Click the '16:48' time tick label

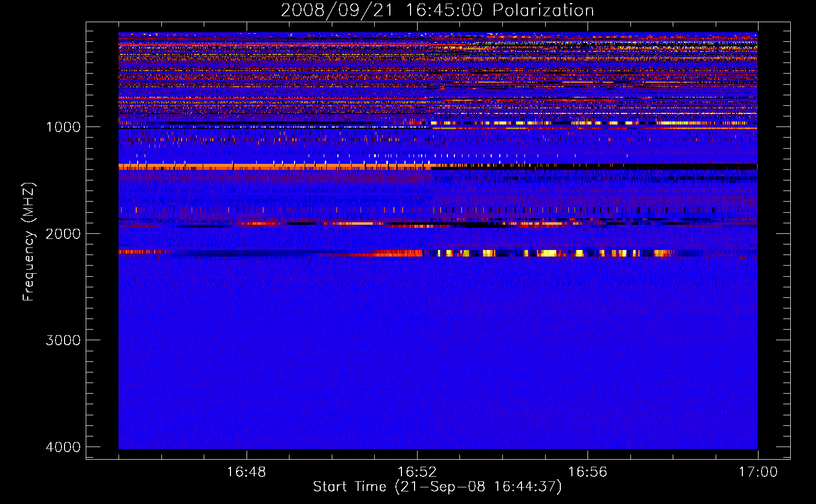pos(246,472)
